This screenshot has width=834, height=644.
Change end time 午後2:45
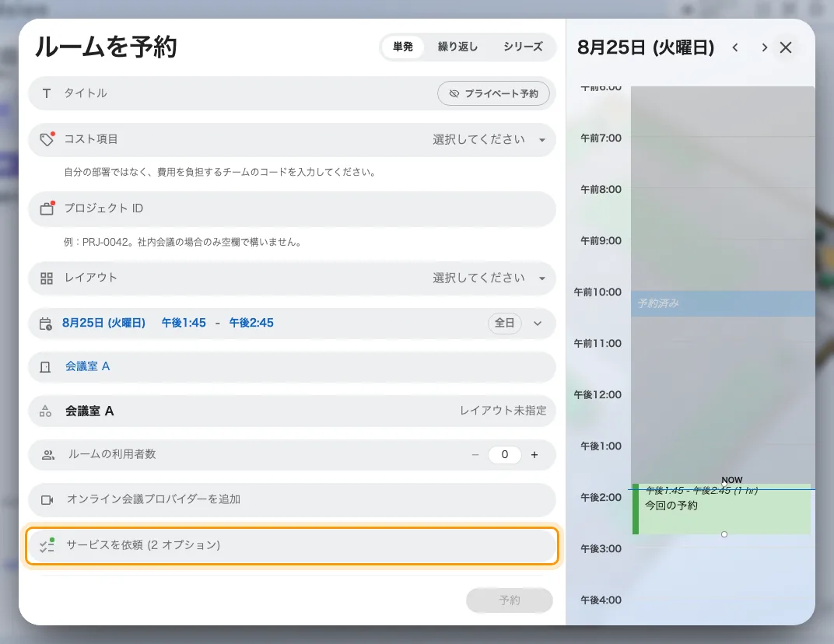click(251, 323)
